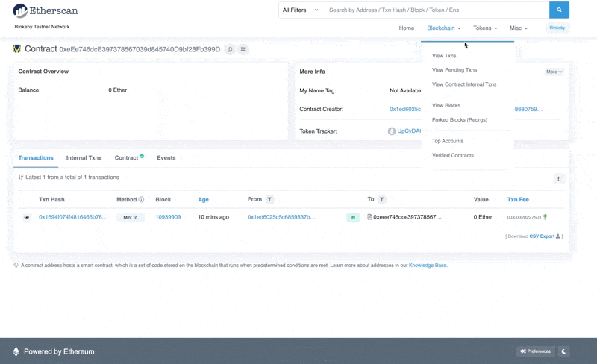
Task: Filter transactions using From column filter icon
Action: pos(270,200)
